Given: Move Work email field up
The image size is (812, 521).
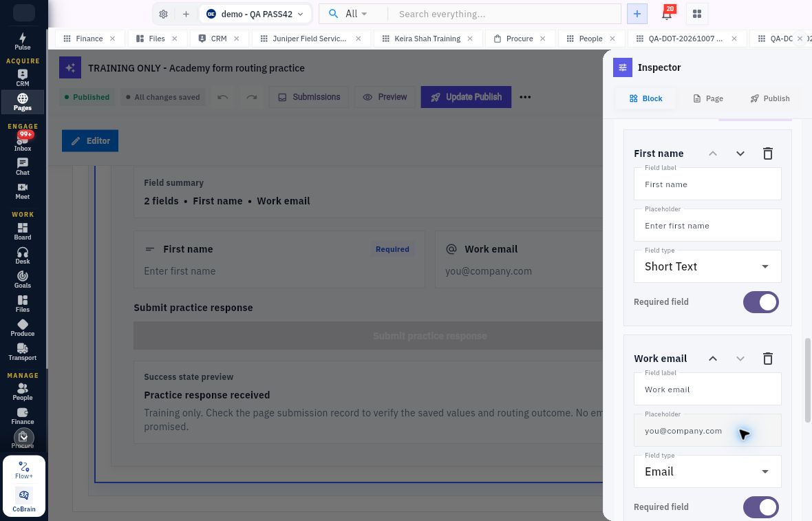Looking at the screenshot, I should 713,359.
